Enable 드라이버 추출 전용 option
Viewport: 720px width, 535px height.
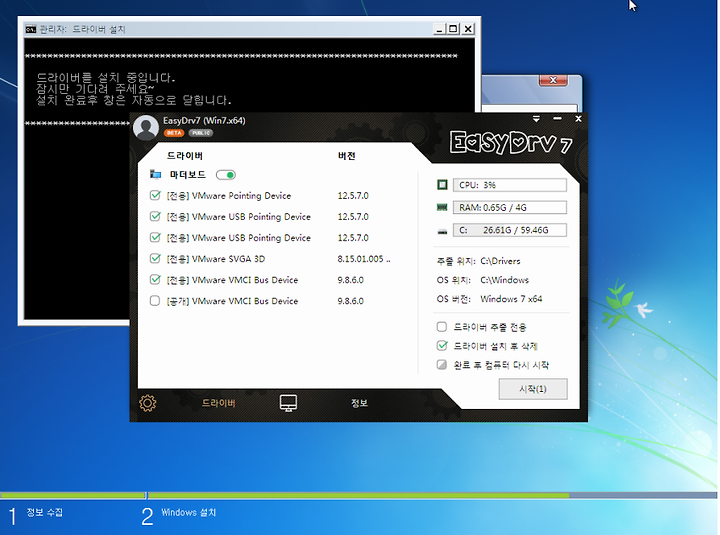(x=442, y=327)
